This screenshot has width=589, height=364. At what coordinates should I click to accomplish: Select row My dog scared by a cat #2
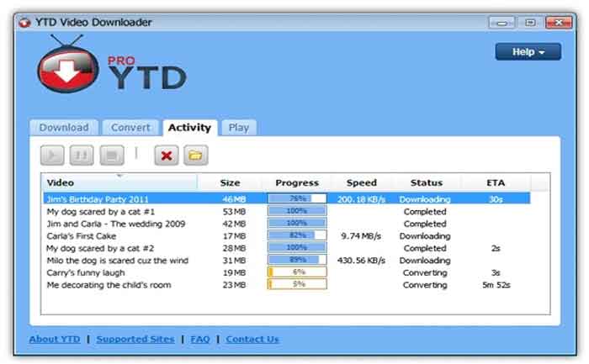(x=287, y=248)
